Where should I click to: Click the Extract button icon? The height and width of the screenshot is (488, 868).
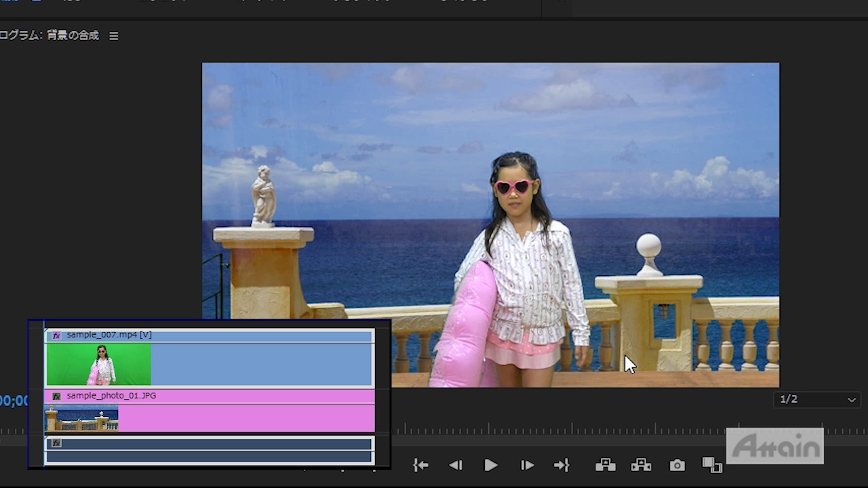click(x=641, y=465)
